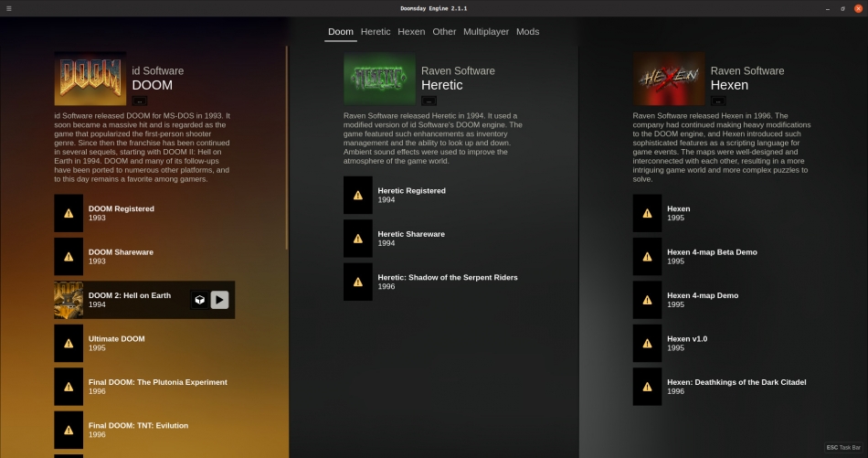Select the Heretic Shareware entry
The width and height of the screenshot is (868, 458).
click(x=434, y=238)
